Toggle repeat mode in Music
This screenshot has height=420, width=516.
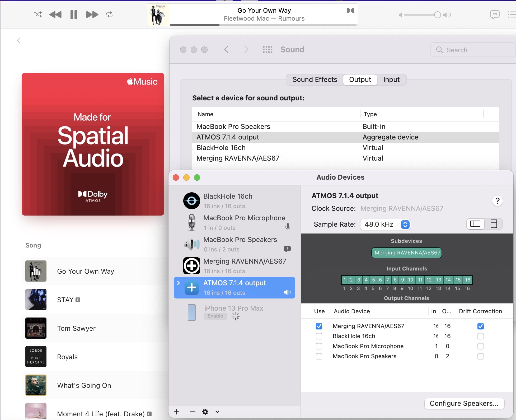[x=110, y=15]
